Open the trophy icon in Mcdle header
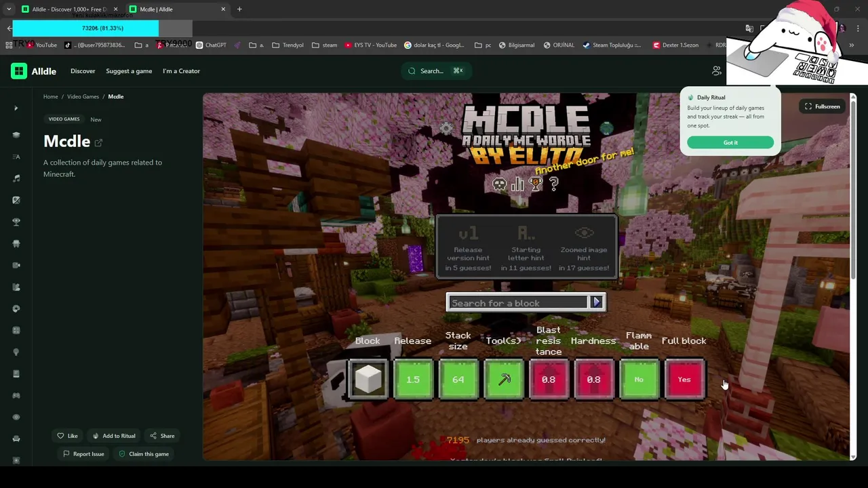 tap(536, 184)
